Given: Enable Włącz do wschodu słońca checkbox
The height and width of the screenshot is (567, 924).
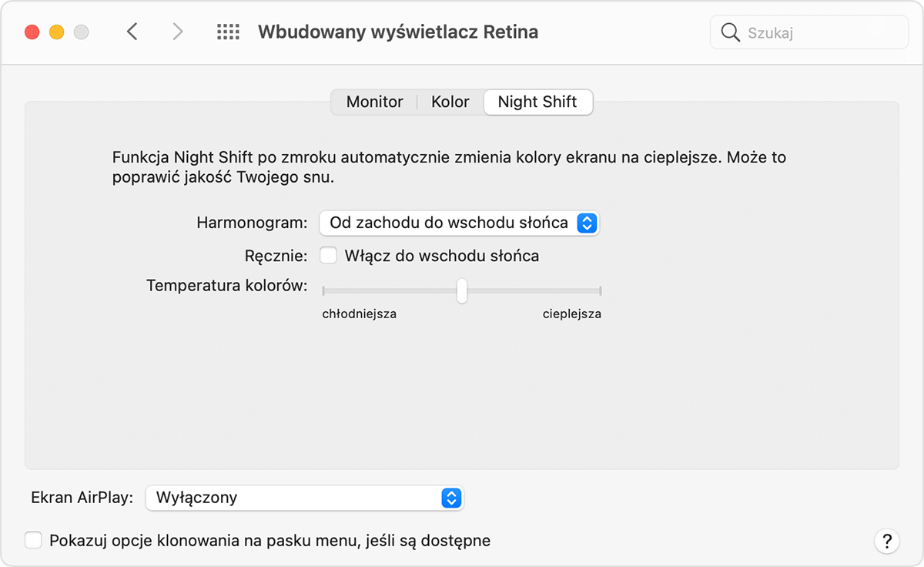Looking at the screenshot, I should (328, 255).
